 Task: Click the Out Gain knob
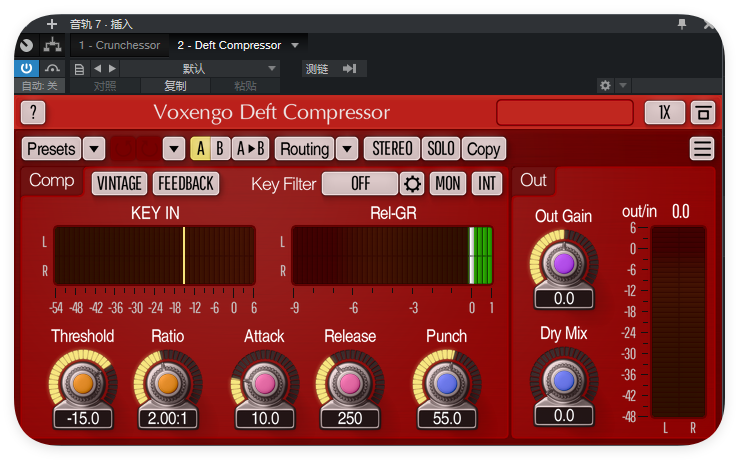tap(564, 264)
